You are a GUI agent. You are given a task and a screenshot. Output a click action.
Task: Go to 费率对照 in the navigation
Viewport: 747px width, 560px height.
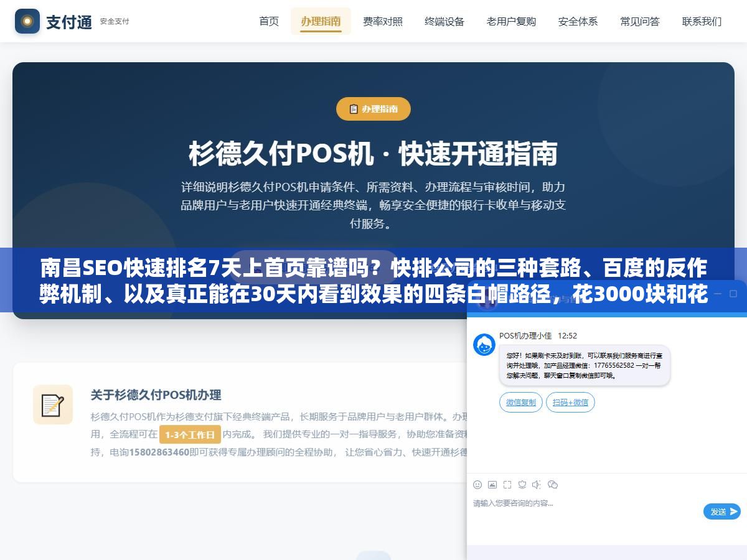(x=383, y=21)
